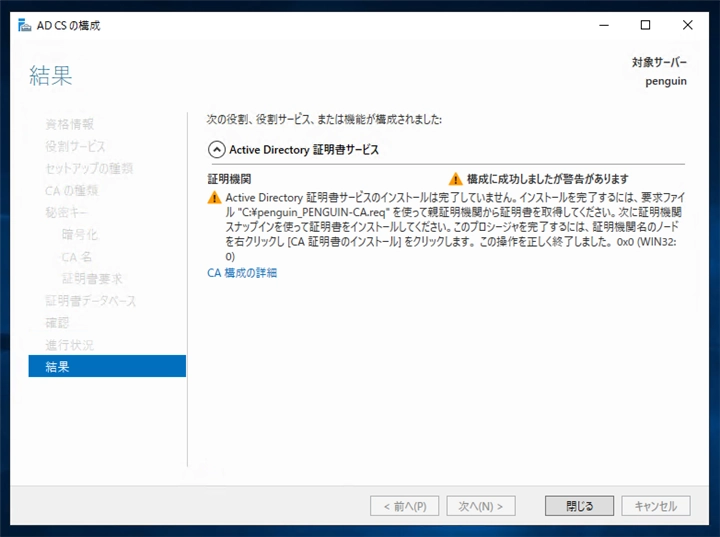Viewport: 720px width, 537px height.
Task: Select the 資格情報 step in sidebar
Action: click(69, 124)
